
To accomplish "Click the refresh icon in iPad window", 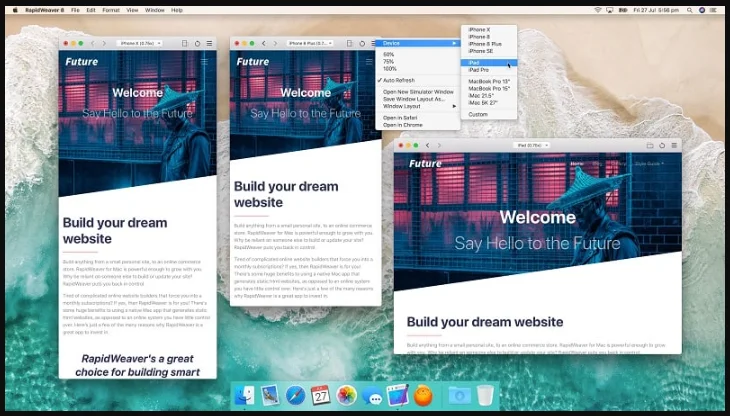I will coord(662,146).
